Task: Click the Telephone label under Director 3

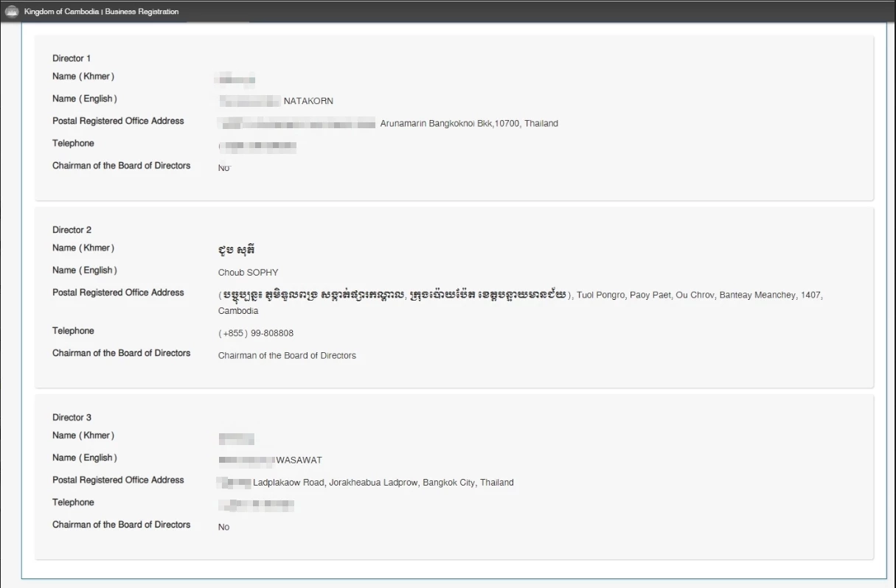Action: [x=73, y=503]
